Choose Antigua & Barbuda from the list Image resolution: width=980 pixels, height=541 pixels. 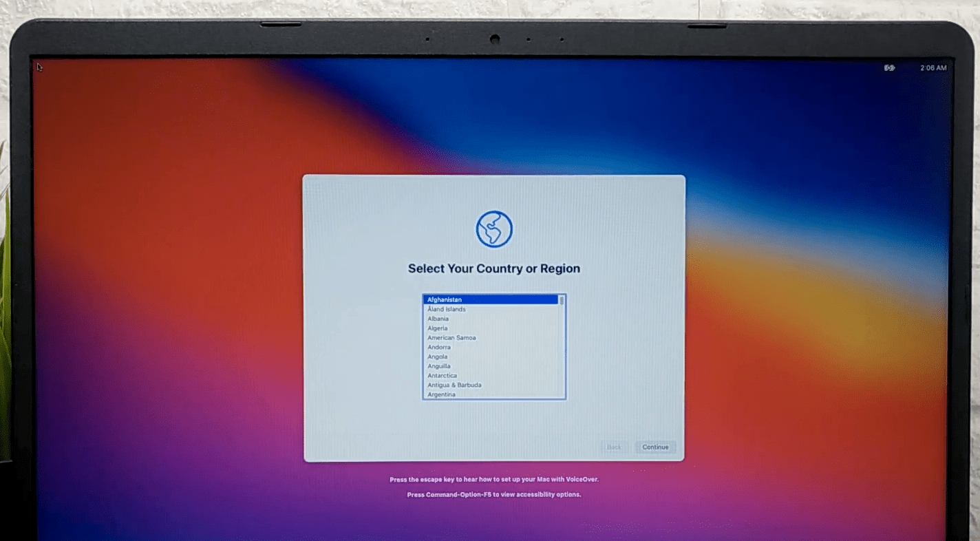[x=491, y=385]
